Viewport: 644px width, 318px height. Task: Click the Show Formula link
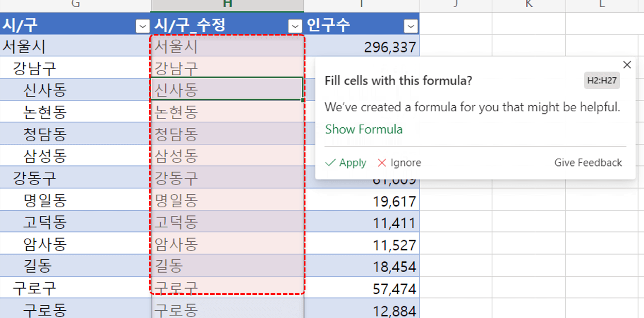364,129
